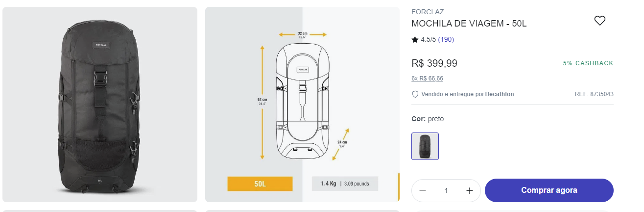The image size is (644, 212).
Task: Click the star rating icon
Action: pyautogui.click(x=415, y=40)
